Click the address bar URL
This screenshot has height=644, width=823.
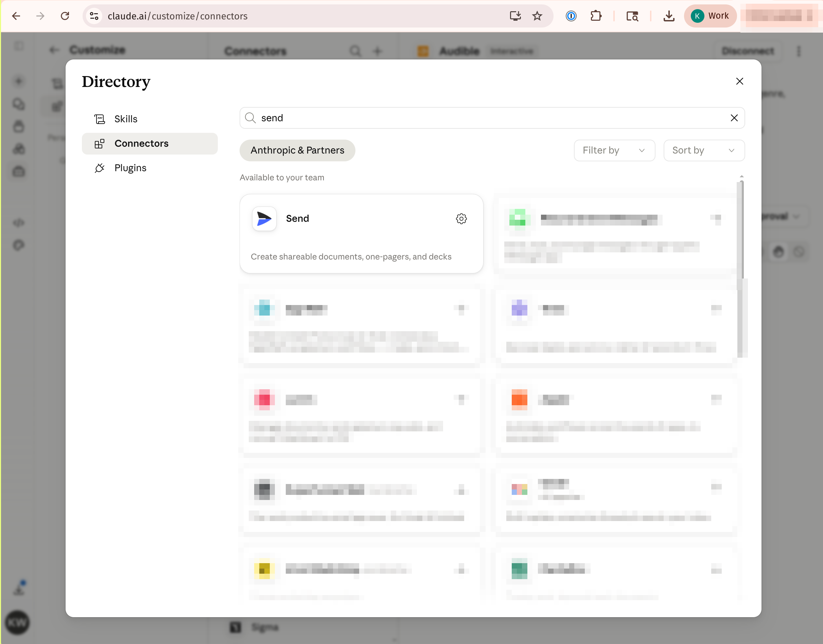point(178,16)
